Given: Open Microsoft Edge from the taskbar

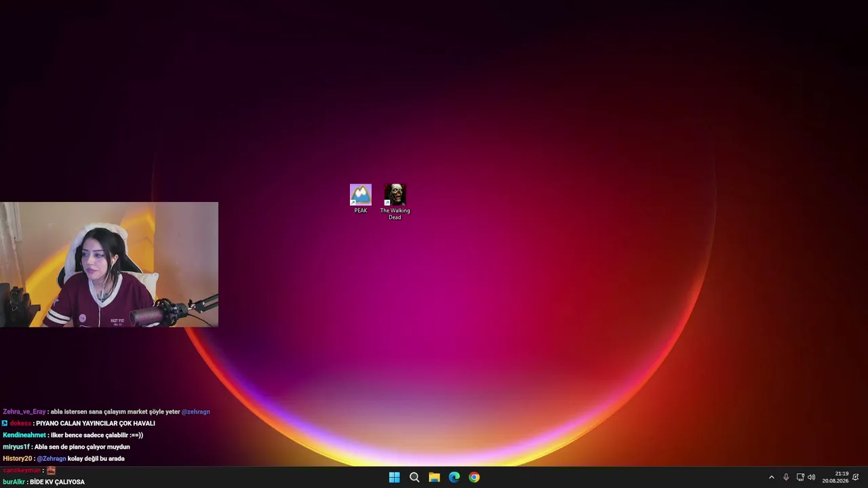Looking at the screenshot, I should coord(454,477).
